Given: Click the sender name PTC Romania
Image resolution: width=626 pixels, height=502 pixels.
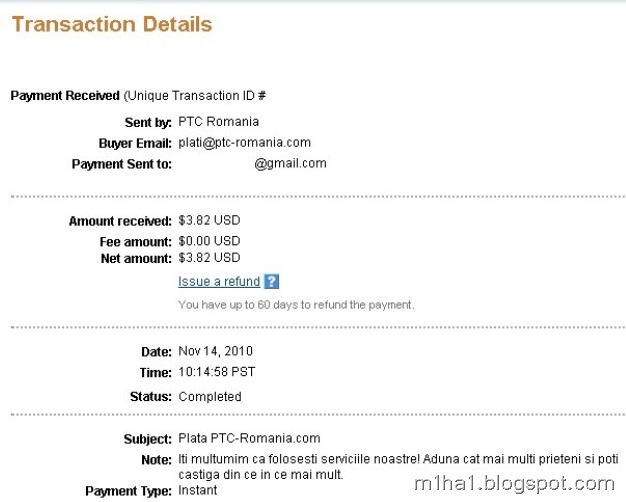Looking at the screenshot, I should (x=218, y=121).
